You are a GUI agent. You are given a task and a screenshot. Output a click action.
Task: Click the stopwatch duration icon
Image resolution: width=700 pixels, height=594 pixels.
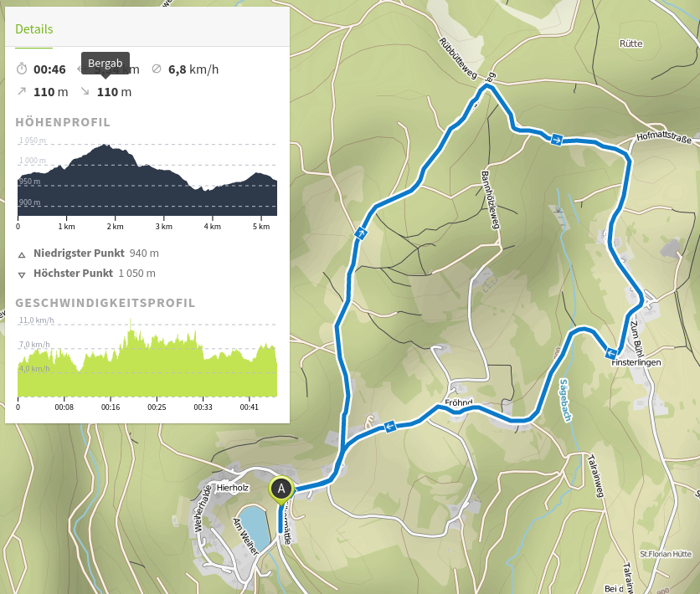click(x=22, y=69)
